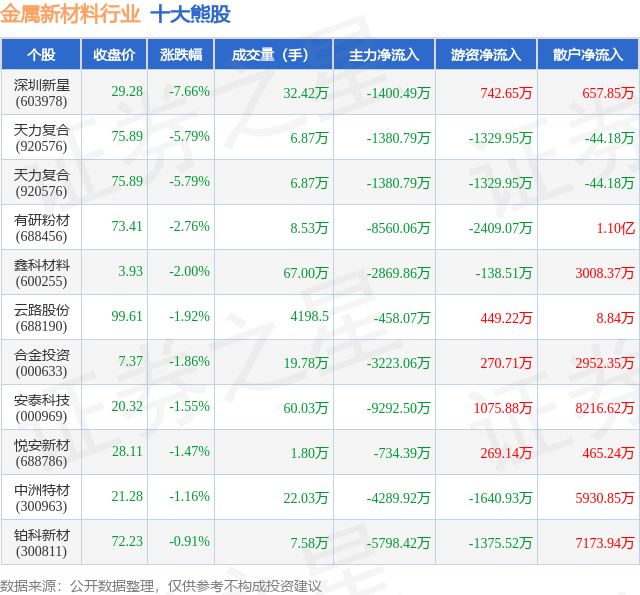Click main inflow -734.39万
Screen dimensions: 640x595
pos(402,453)
